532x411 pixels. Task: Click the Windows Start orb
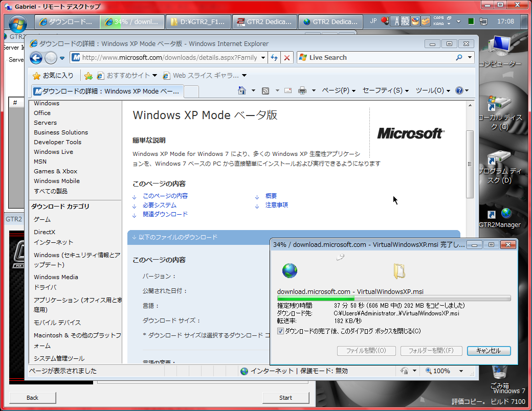coord(18,24)
